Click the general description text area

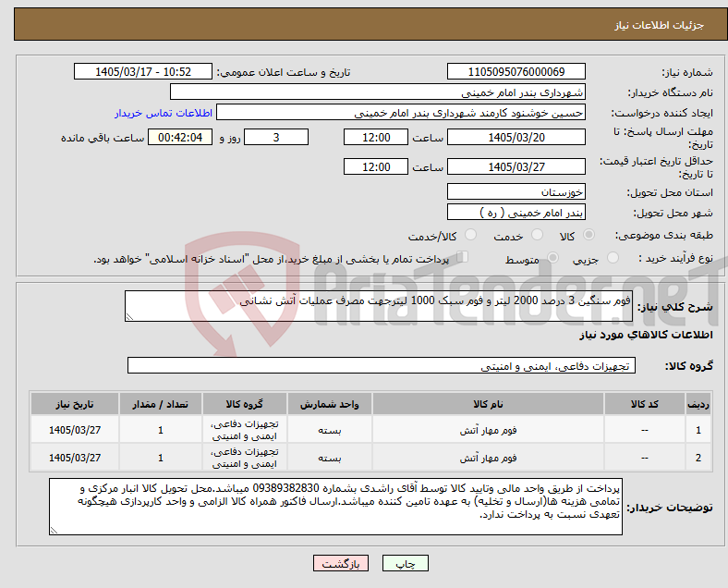[x=379, y=306]
